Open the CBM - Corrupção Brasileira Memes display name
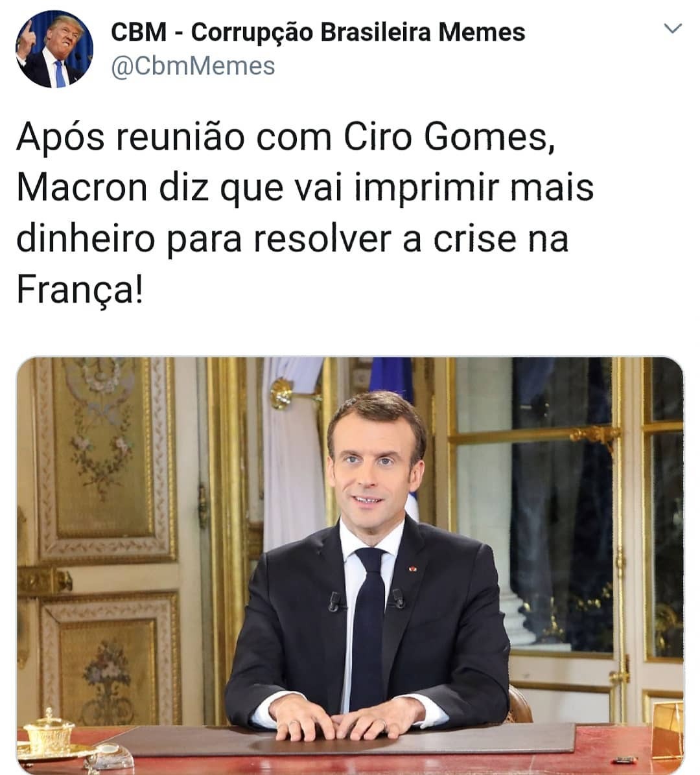 318,32
